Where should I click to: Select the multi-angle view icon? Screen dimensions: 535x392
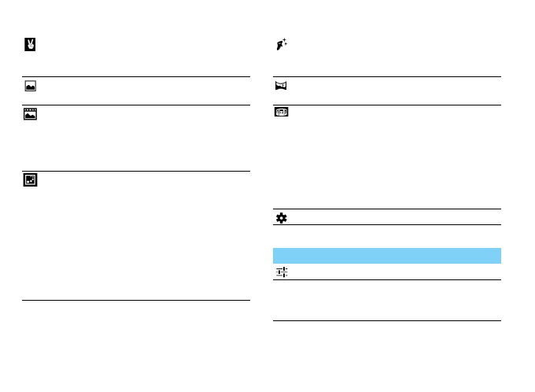pos(281,113)
